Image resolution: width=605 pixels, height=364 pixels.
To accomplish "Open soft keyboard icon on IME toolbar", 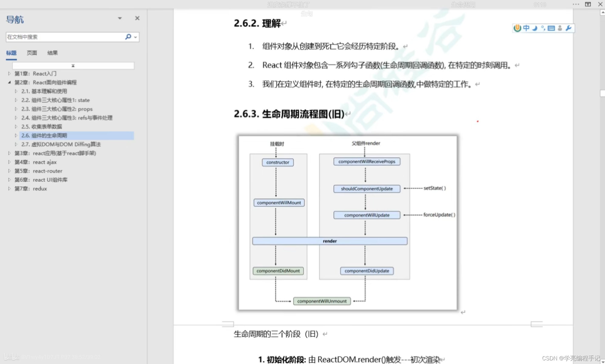I will pos(551,28).
